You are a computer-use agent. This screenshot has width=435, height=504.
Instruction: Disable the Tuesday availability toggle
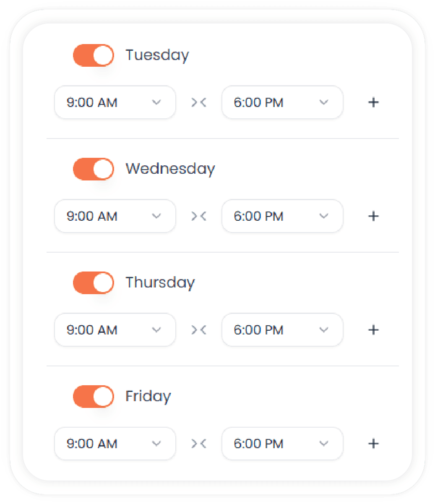point(93,55)
